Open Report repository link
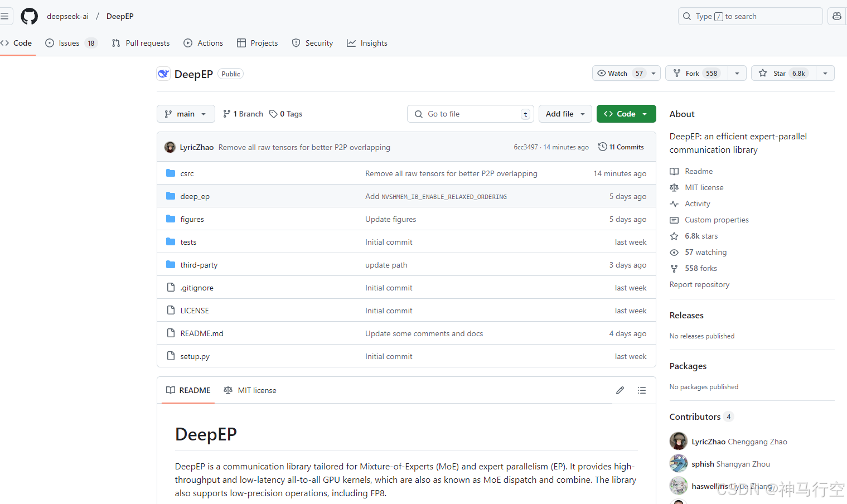The width and height of the screenshot is (847, 504). tap(699, 284)
